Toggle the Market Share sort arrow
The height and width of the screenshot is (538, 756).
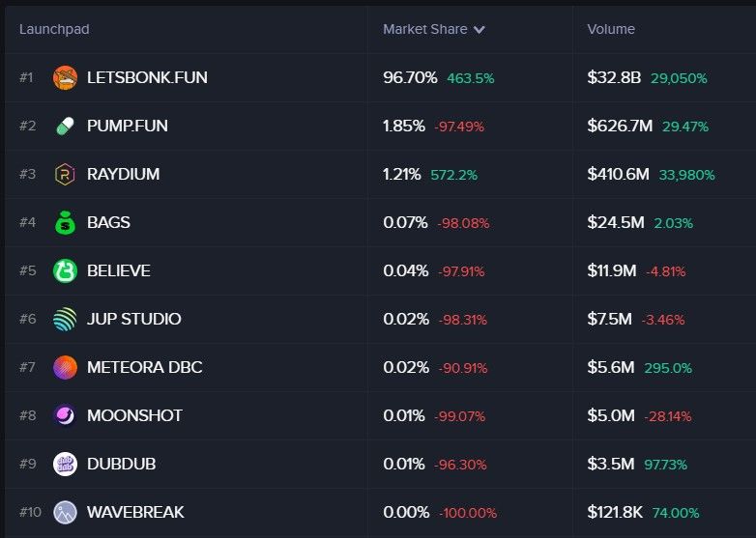480,30
